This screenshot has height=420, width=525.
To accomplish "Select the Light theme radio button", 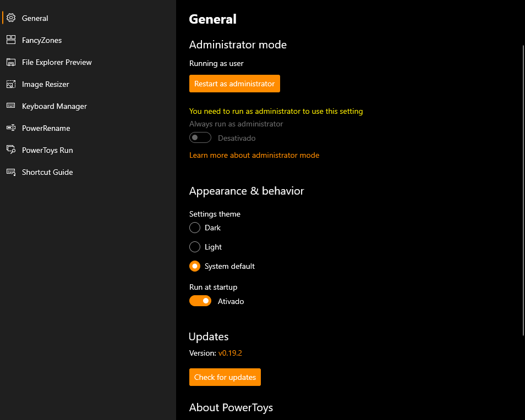I will (194, 247).
